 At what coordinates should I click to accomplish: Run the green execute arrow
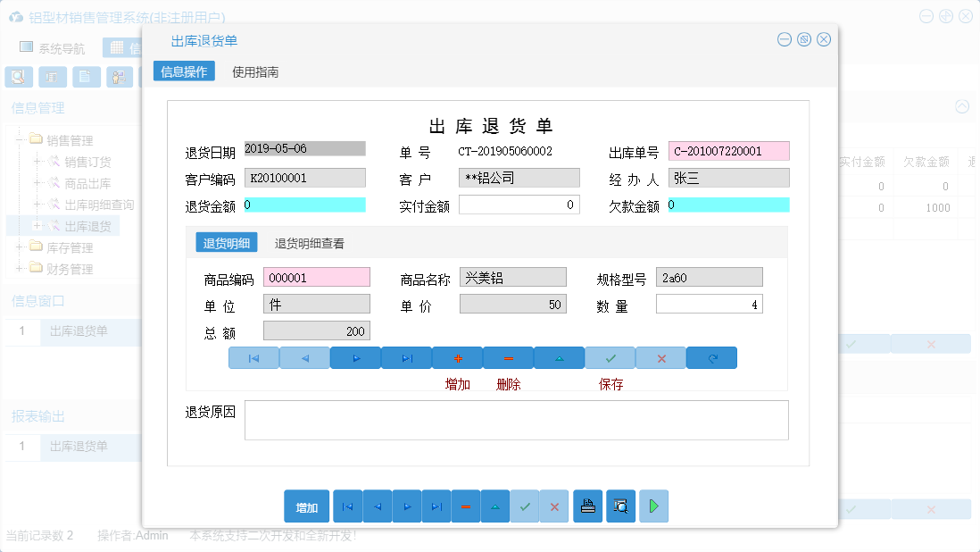click(x=653, y=506)
